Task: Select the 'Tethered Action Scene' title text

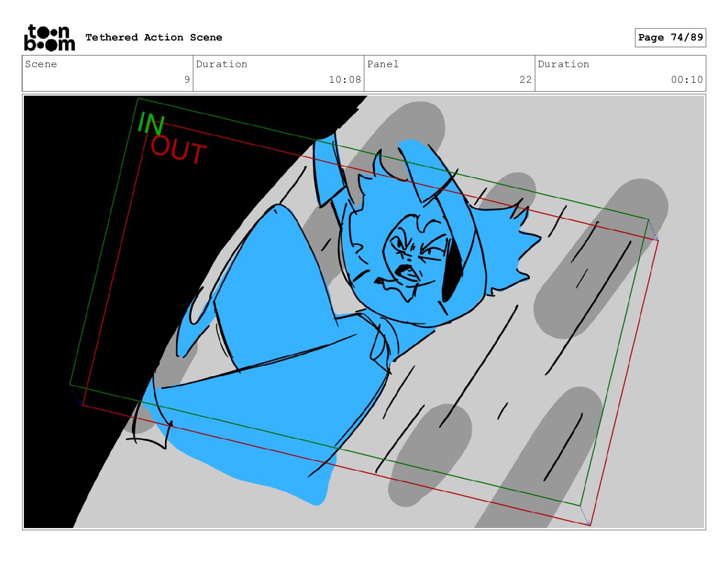Action: [154, 37]
